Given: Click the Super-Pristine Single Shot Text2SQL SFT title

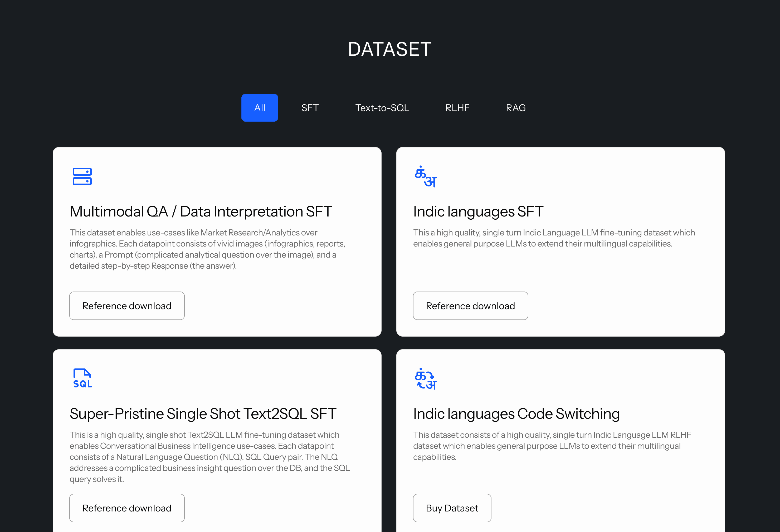Looking at the screenshot, I should point(203,413).
